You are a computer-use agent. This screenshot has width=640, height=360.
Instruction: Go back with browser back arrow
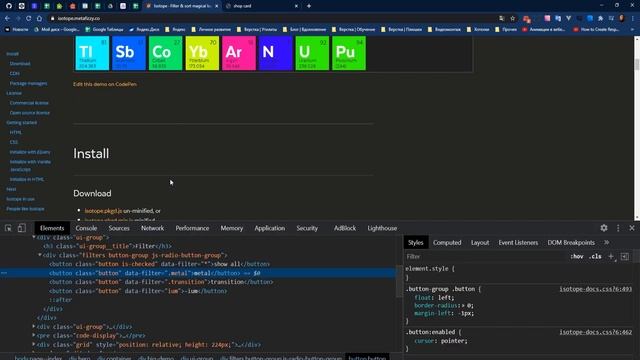[x=7, y=18]
